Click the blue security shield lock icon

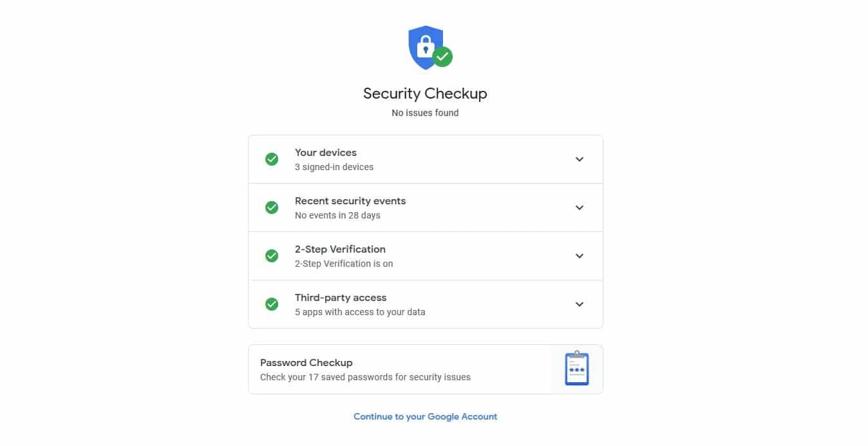click(x=426, y=47)
